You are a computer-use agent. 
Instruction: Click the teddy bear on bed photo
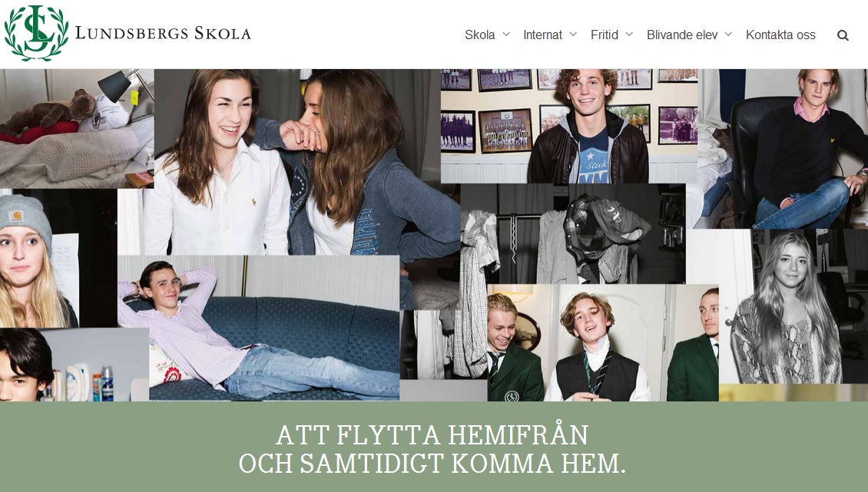[77, 128]
